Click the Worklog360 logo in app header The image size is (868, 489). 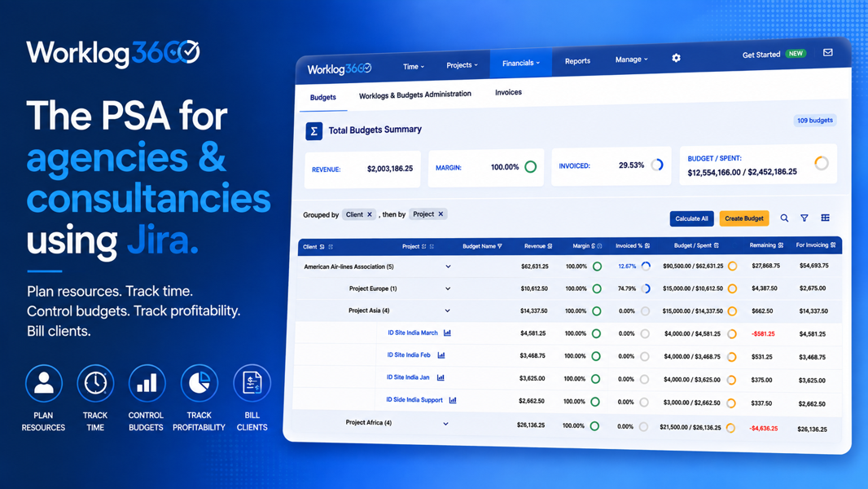(x=340, y=69)
